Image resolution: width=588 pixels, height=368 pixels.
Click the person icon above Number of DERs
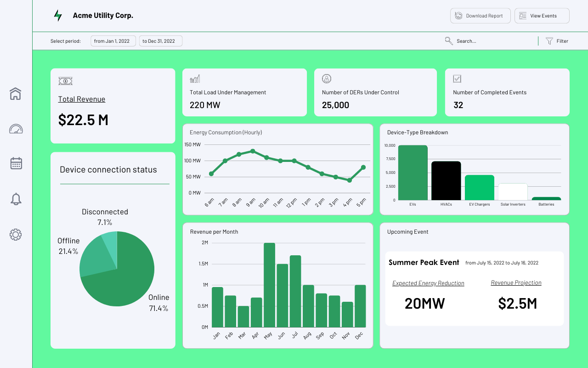point(327,79)
